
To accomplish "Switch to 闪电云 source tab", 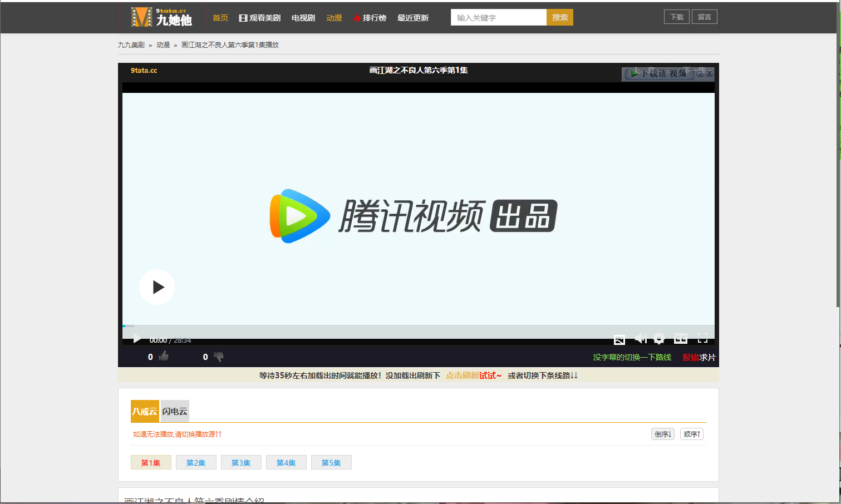I will pos(175,411).
